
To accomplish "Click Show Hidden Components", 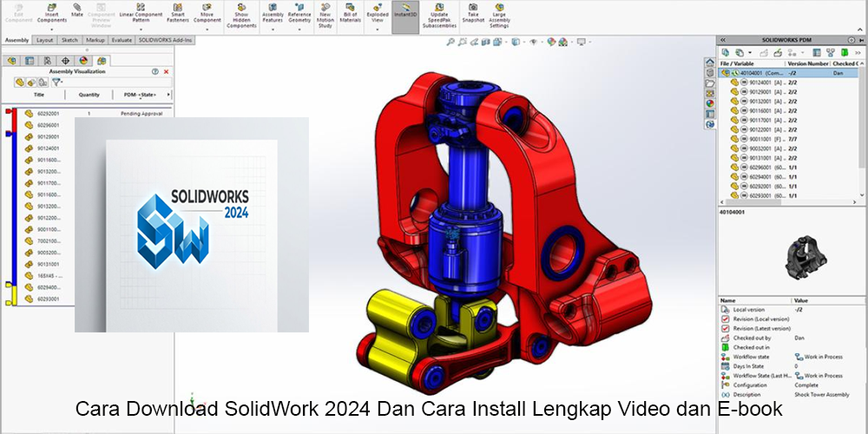I will (241, 16).
